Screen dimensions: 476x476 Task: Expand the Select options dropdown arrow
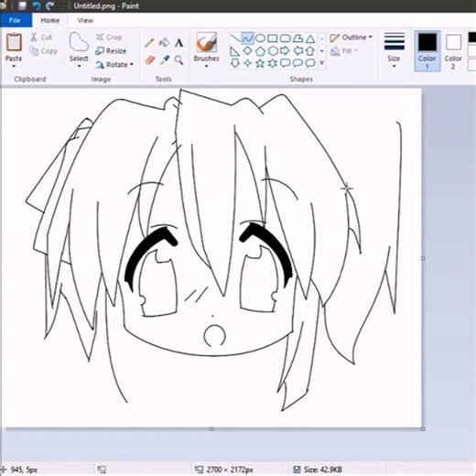[79, 66]
